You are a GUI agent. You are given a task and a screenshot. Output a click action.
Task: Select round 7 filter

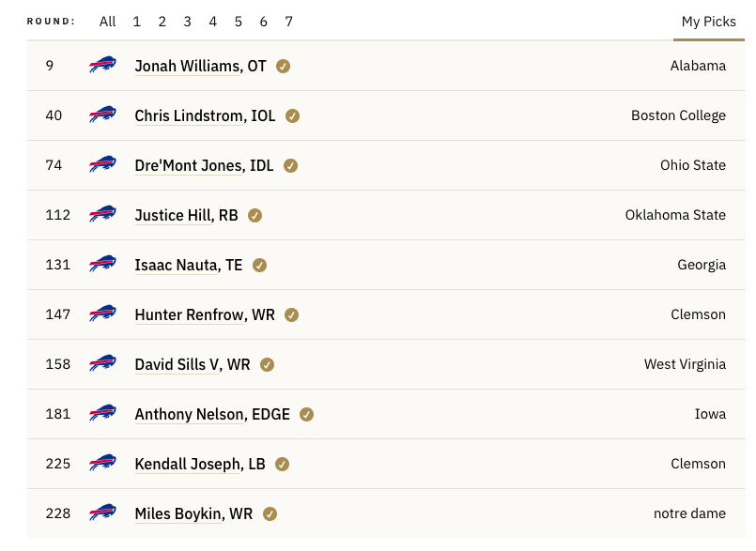289,22
